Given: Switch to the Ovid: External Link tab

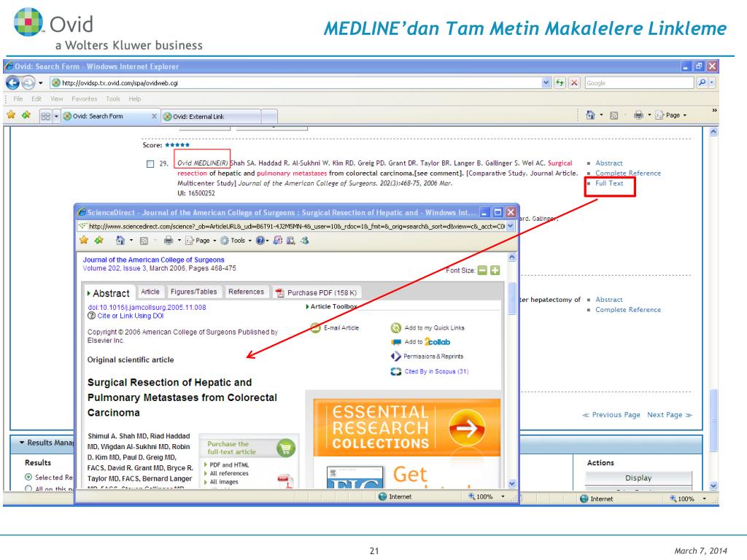Looking at the screenshot, I should point(212,116).
